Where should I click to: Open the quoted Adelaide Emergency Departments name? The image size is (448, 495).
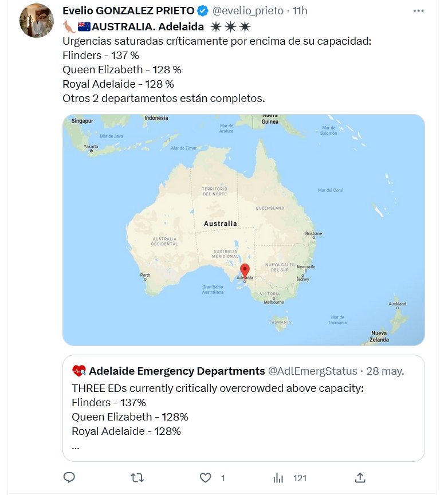(176, 371)
